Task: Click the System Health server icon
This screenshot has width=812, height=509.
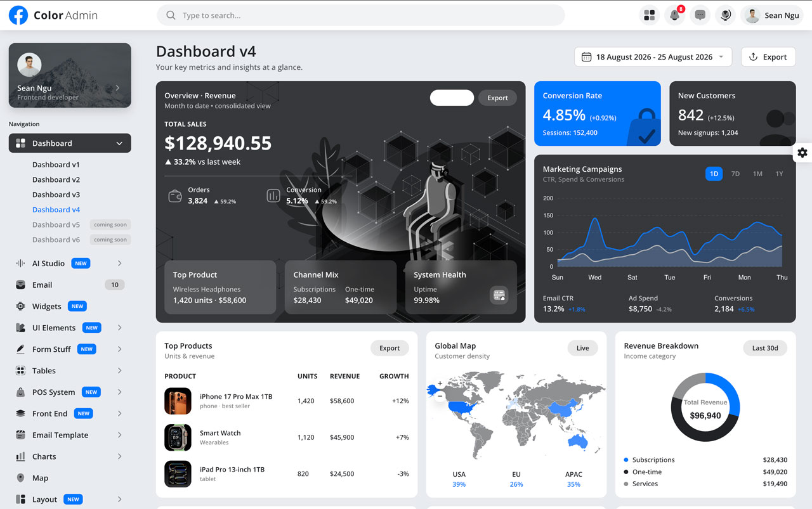Action: pos(499,295)
